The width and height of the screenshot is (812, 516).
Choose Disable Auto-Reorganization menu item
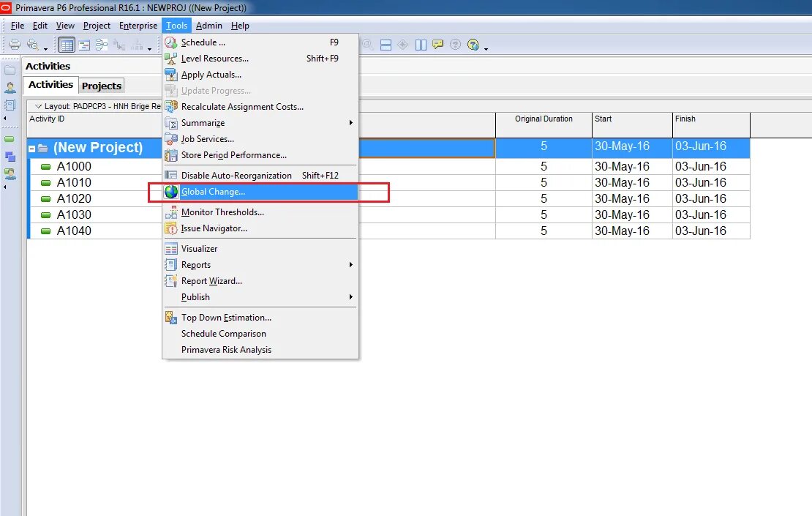tap(260, 176)
